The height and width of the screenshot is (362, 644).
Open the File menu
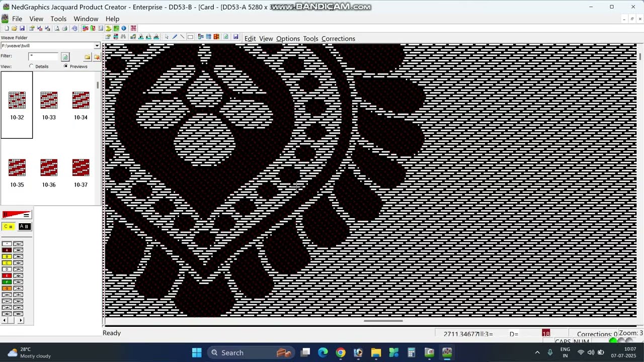click(17, 19)
